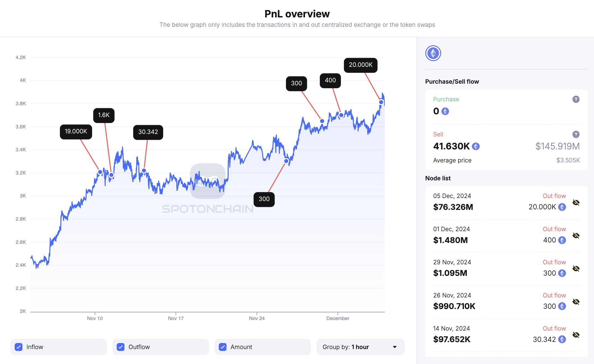The height and width of the screenshot is (364, 594).
Task: Uncheck the Inflow checkbox
Action: tap(19, 347)
